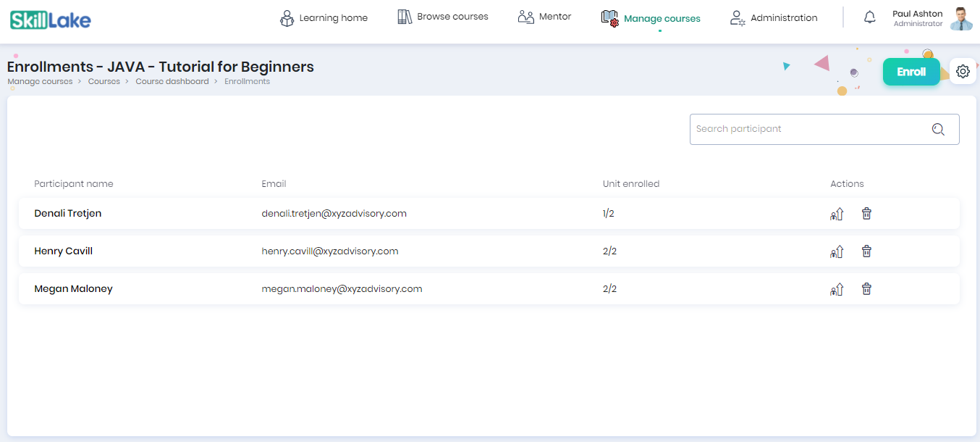Click the Learning home cube icon
Image resolution: width=980 pixels, height=442 pixels.
(287, 18)
